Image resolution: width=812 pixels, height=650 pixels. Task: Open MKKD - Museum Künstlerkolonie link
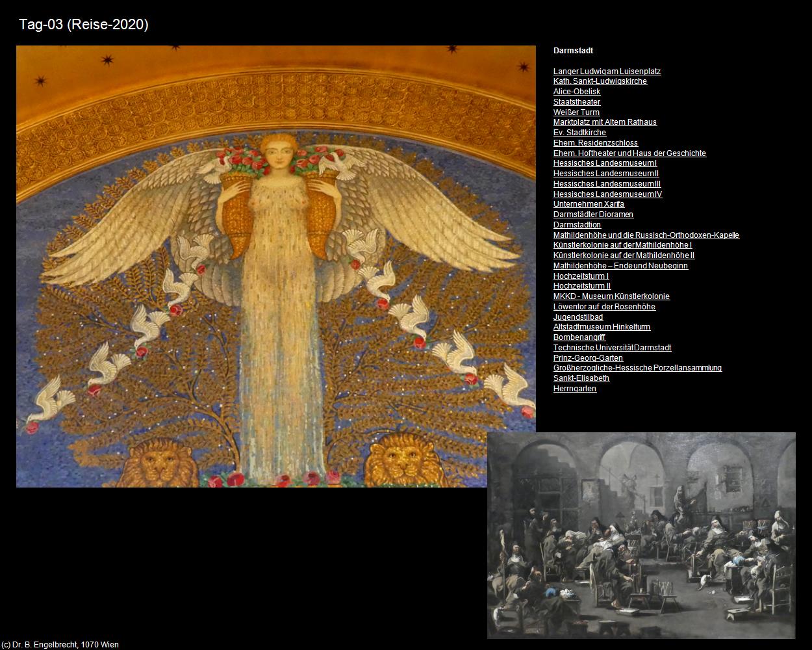click(612, 296)
